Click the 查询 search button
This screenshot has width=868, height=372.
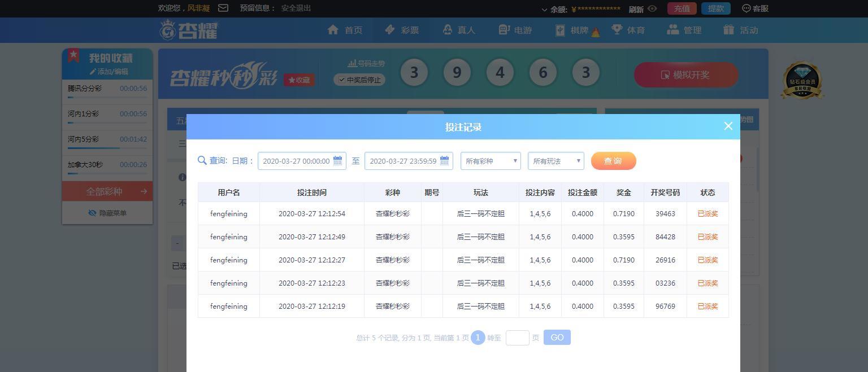pos(614,161)
